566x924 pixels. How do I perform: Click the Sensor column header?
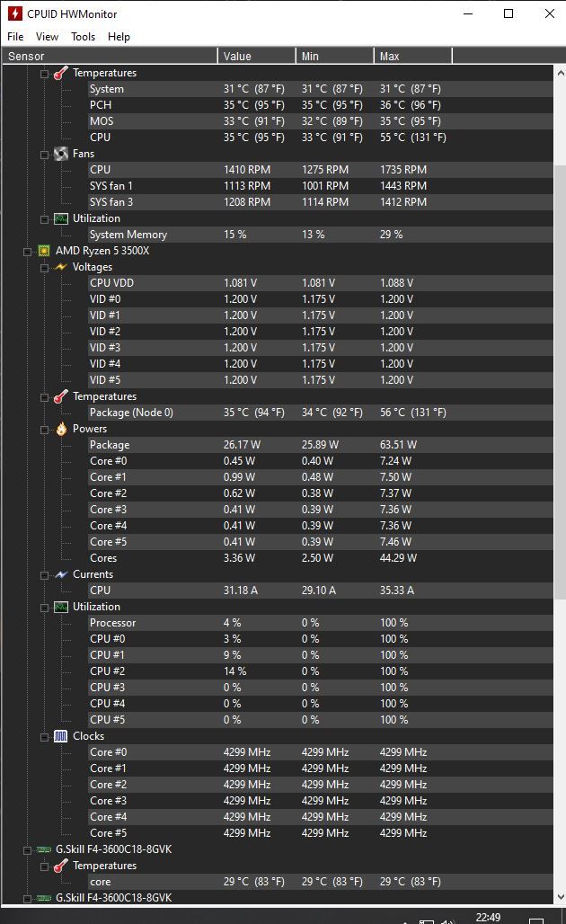pyautogui.click(x=110, y=56)
